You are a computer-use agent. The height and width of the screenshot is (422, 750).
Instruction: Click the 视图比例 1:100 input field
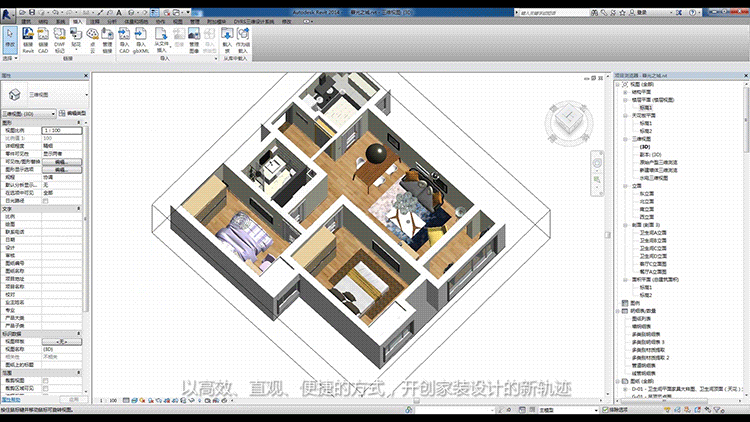click(61, 130)
